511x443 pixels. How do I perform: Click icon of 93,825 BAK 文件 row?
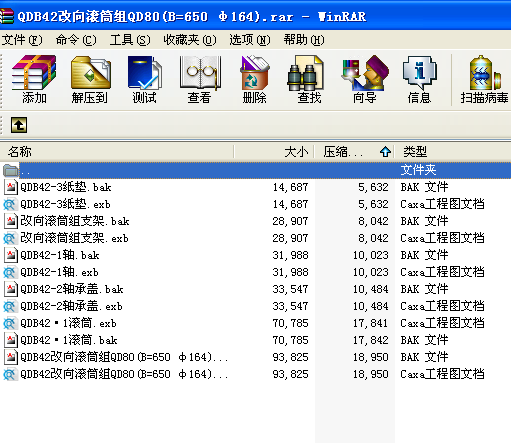tap(10, 357)
